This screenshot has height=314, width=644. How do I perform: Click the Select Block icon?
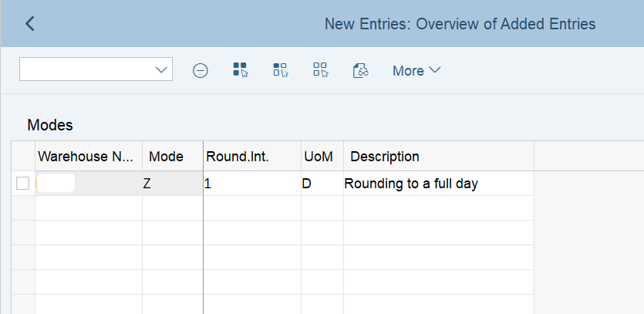point(281,70)
